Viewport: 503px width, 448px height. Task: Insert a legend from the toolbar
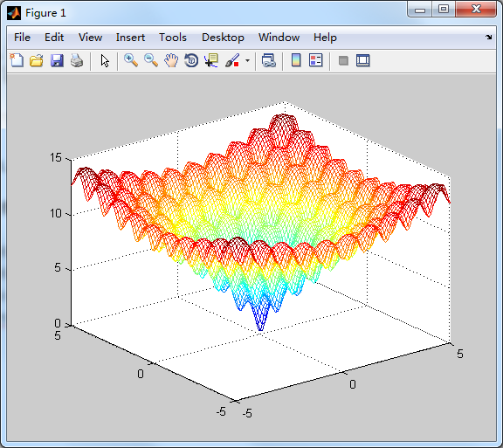pyautogui.click(x=315, y=60)
